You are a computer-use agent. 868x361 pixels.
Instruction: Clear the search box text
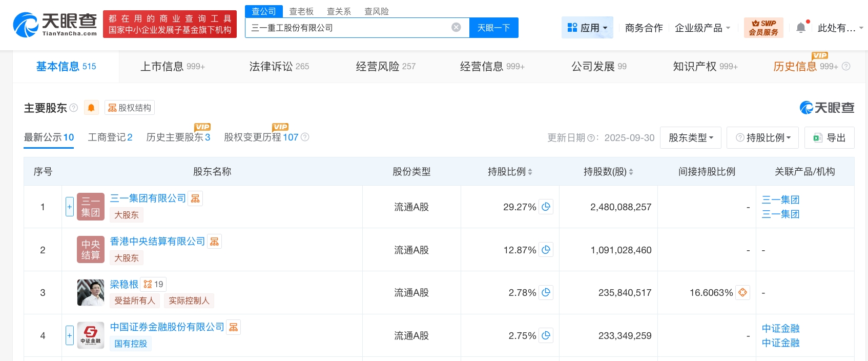pyautogui.click(x=456, y=28)
